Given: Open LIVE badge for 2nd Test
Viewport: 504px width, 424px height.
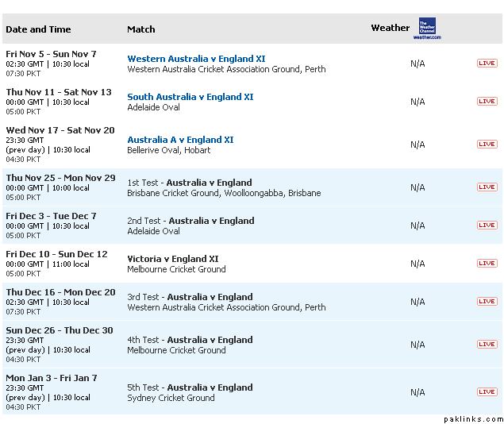Looking at the screenshot, I should (x=487, y=225).
